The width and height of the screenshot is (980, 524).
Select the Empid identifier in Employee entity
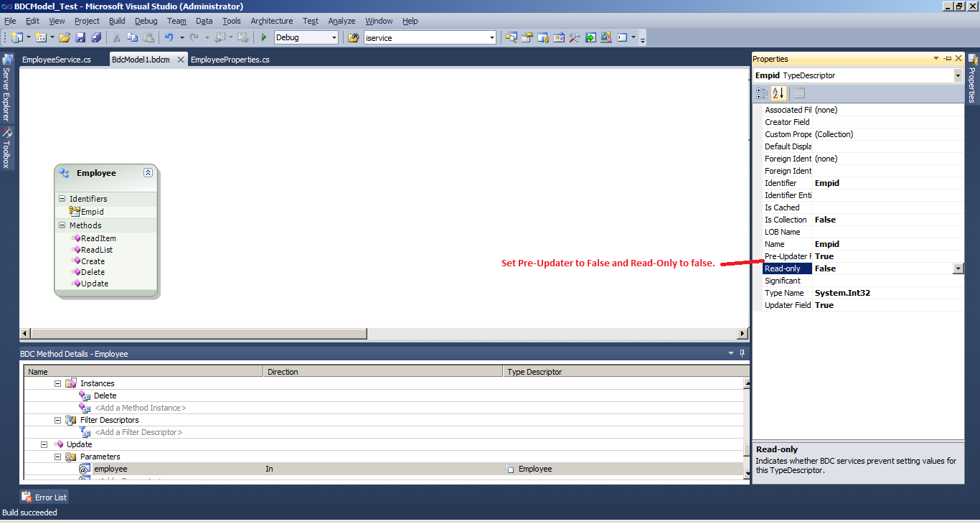[92, 212]
